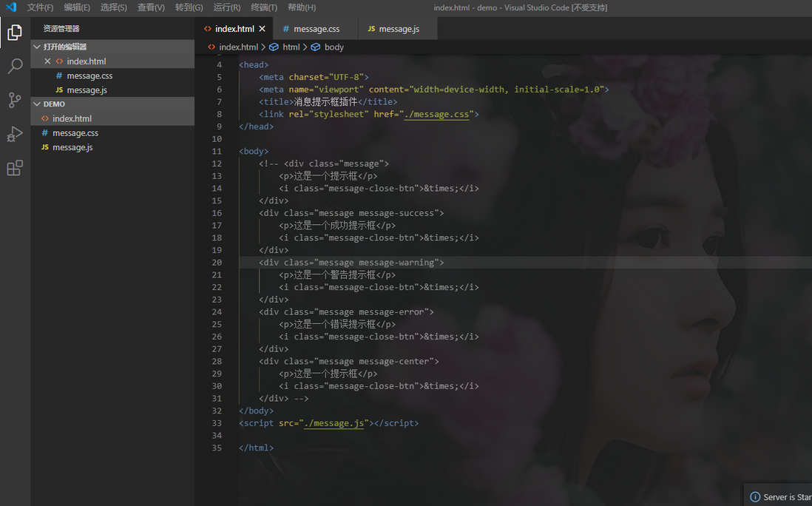Open message.js under DEMO folder
Image resolution: width=812 pixels, height=506 pixels.
click(x=112, y=148)
